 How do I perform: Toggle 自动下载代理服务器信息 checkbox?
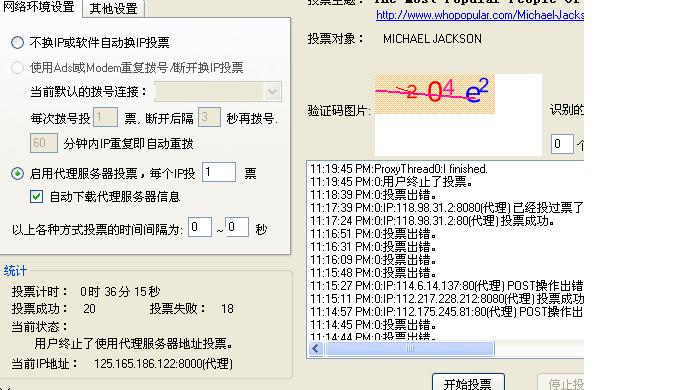[37, 197]
